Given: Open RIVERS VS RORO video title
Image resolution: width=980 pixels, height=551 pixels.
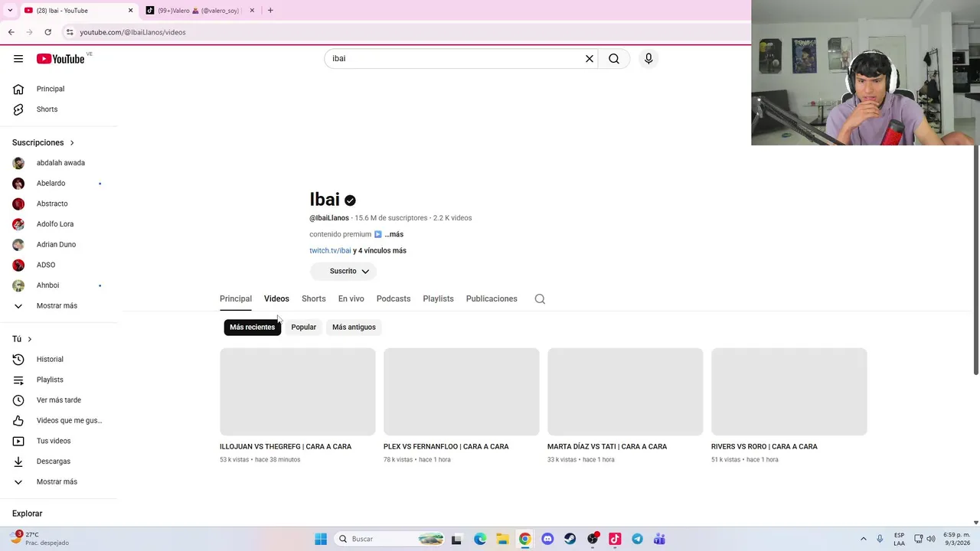Looking at the screenshot, I should pos(764,446).
